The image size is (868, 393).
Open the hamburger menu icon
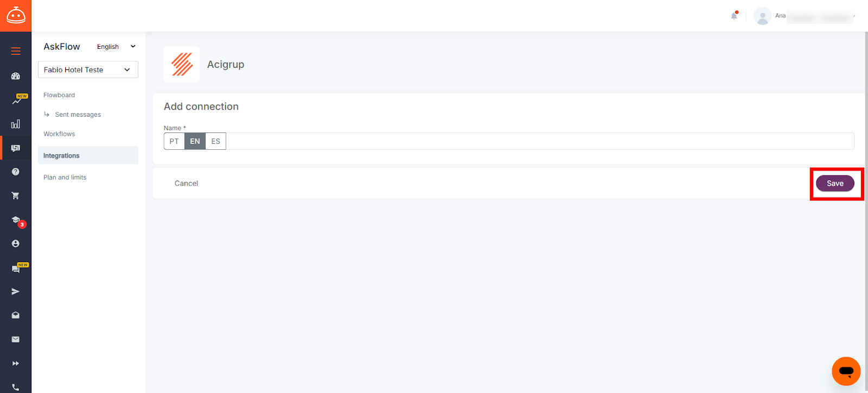click(16, 51)
